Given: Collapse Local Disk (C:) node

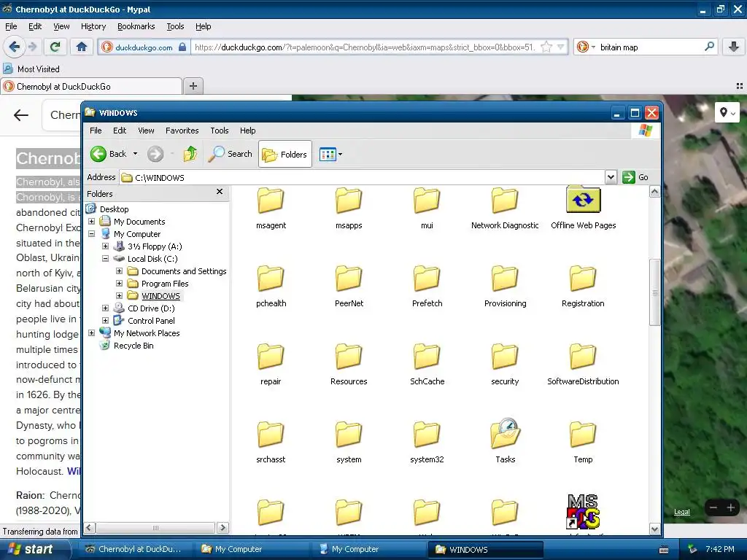Looking at the screenshot, I should tap(105, 259).
